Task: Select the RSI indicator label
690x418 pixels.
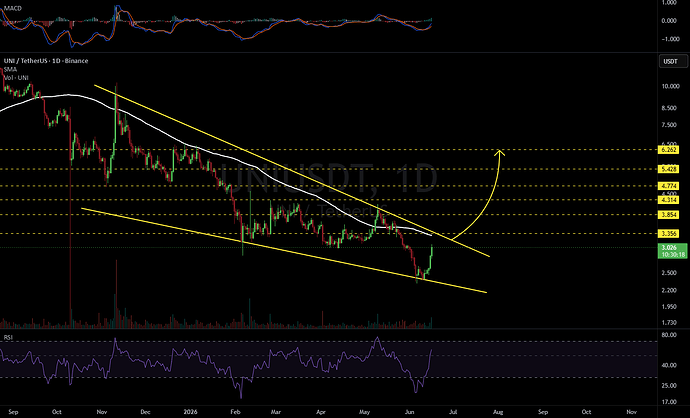Action: tap(8, 337)
